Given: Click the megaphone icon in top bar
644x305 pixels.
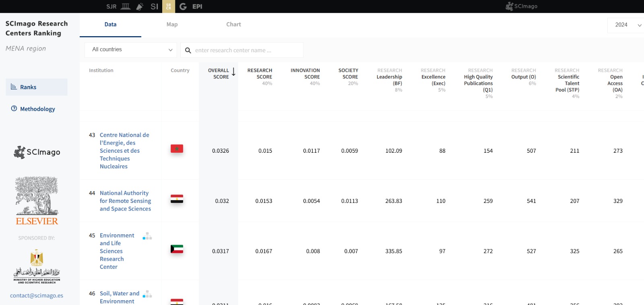Looking at the screenshot, I should [x=140, y=6].
